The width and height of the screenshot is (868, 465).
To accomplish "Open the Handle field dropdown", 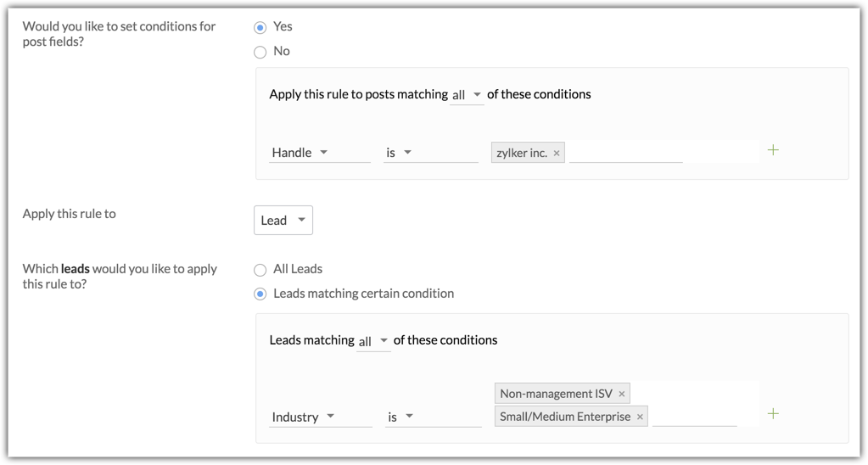I will [319, 153].
